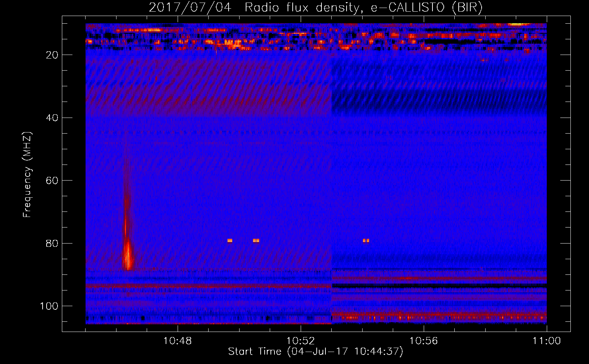Screen dimensions: 589x364
Task: Click the 10:56 time tick label
Action: pyautogui.click(x=424, y=341)
